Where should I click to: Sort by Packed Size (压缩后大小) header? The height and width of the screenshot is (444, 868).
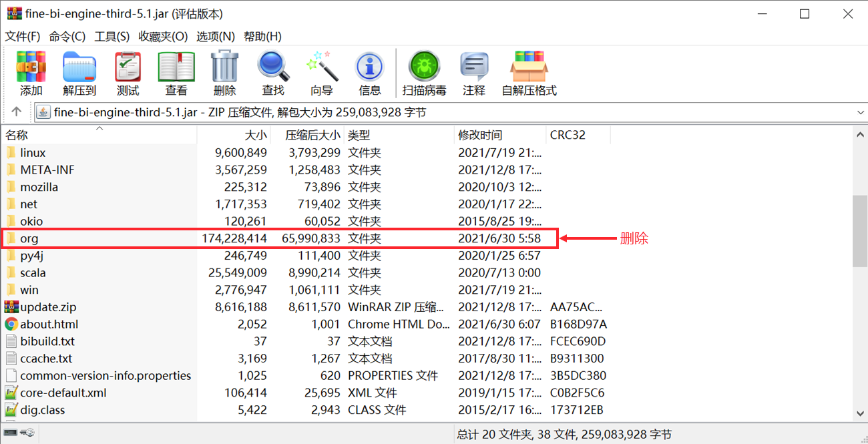coord(308,135)
